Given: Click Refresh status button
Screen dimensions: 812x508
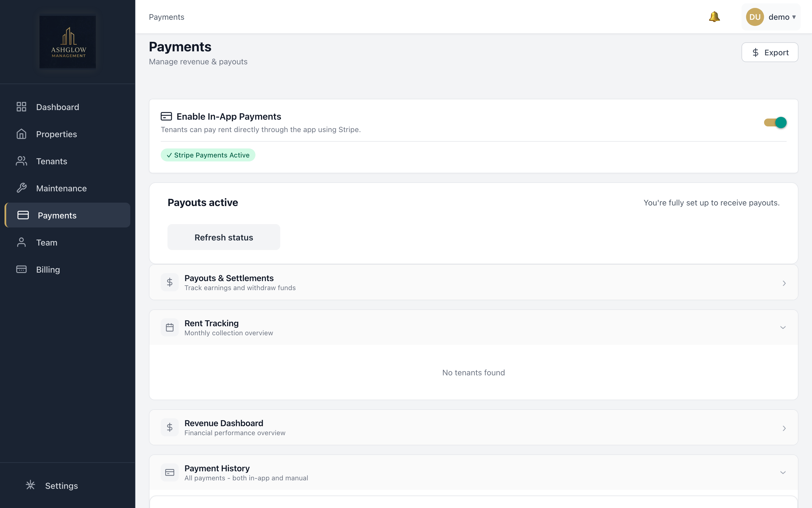Looking at the screenshot, I should pos(224,237).
